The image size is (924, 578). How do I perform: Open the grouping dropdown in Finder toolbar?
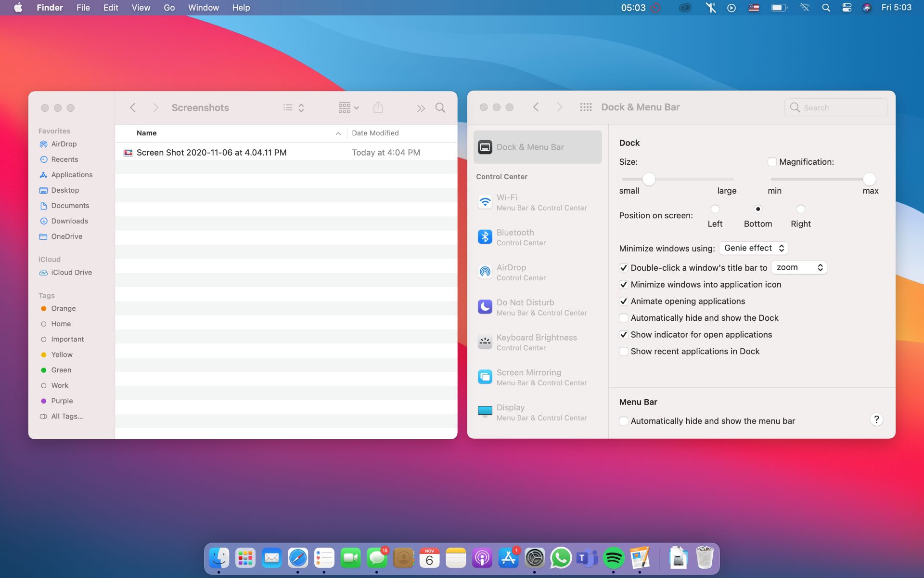click(x=347, y=107)
